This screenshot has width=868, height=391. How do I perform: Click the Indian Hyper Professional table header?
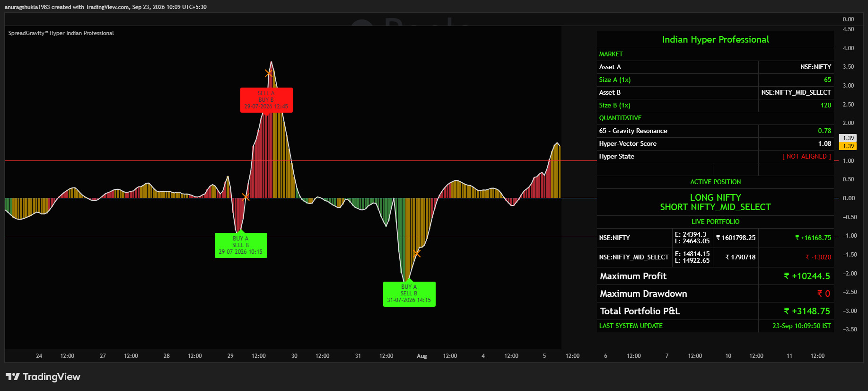pos(715,39)
